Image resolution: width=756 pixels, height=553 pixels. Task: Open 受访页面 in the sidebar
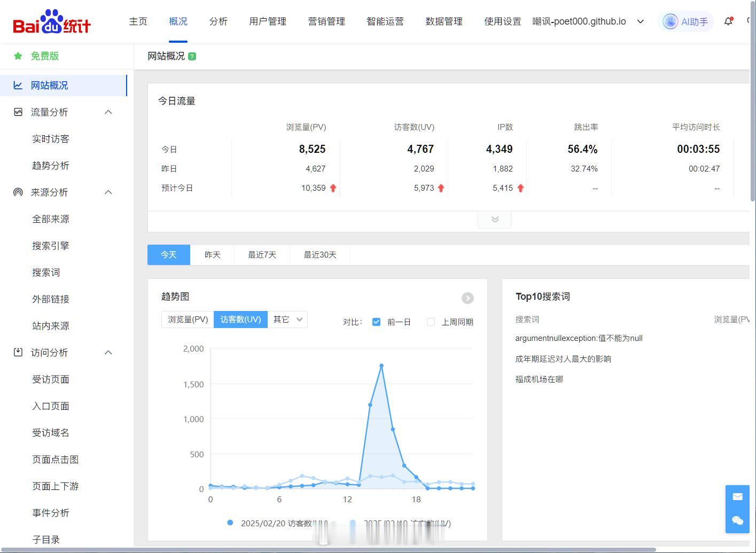(x=51, y=379)
